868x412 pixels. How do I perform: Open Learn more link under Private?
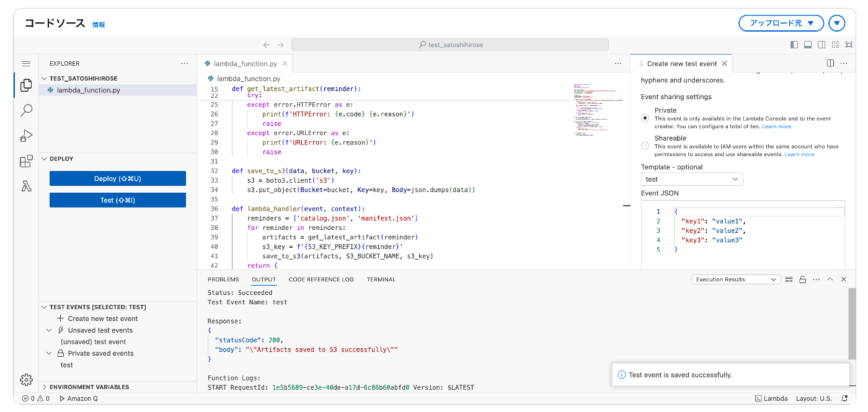point(777,126)
